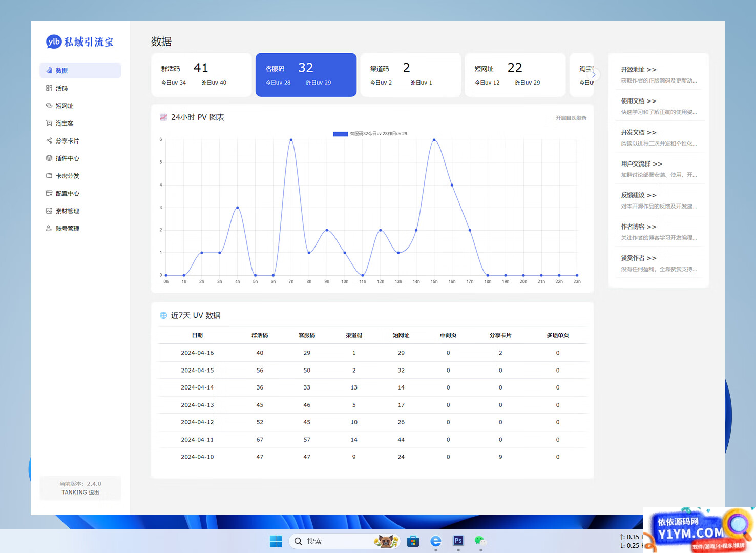Click the 数据 chart icon in sidebar
This screenshot has width=756, height=553.
point(49,71)
